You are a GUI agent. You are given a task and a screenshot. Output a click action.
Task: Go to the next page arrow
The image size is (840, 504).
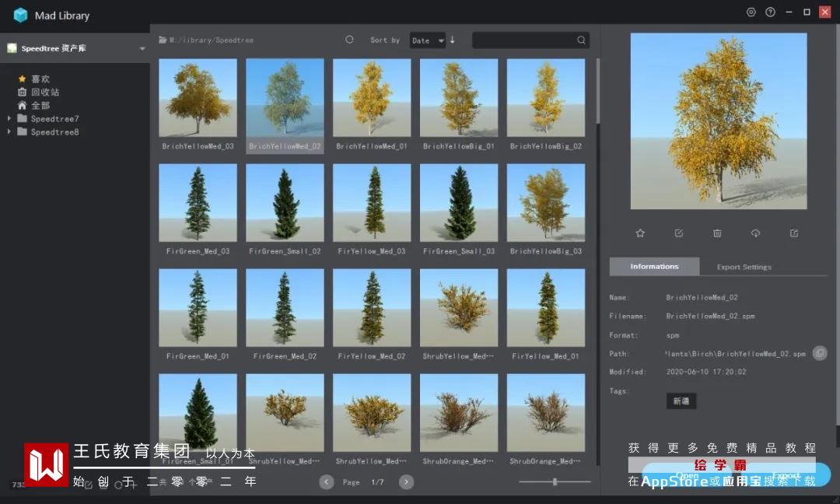click(x=406, y=482)
